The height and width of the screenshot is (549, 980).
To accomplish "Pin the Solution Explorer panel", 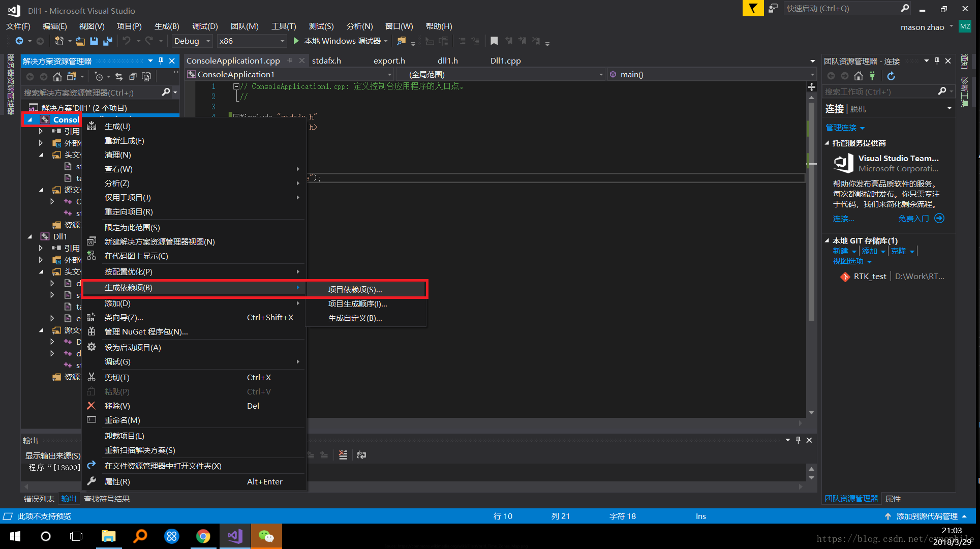I will coord(161,61).
